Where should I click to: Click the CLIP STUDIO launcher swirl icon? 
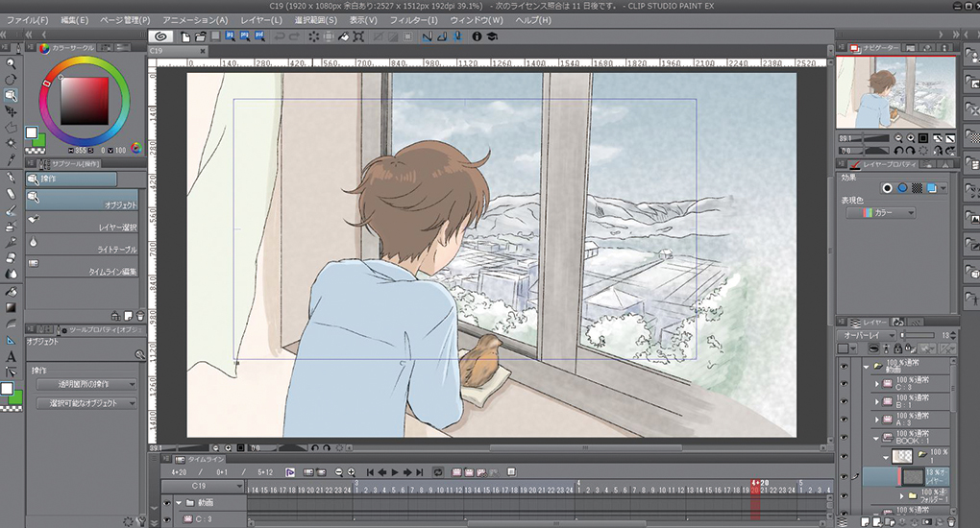point(160,36)
